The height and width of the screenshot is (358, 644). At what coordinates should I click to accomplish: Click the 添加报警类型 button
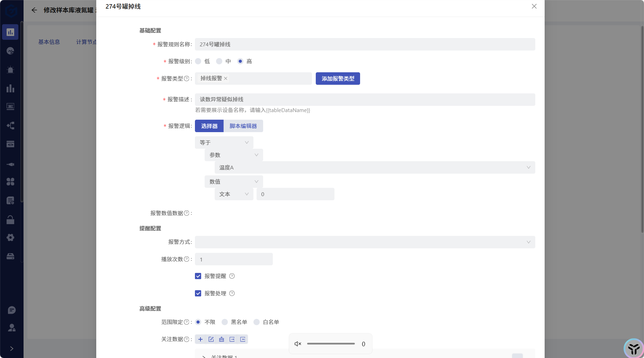(338, 79)
